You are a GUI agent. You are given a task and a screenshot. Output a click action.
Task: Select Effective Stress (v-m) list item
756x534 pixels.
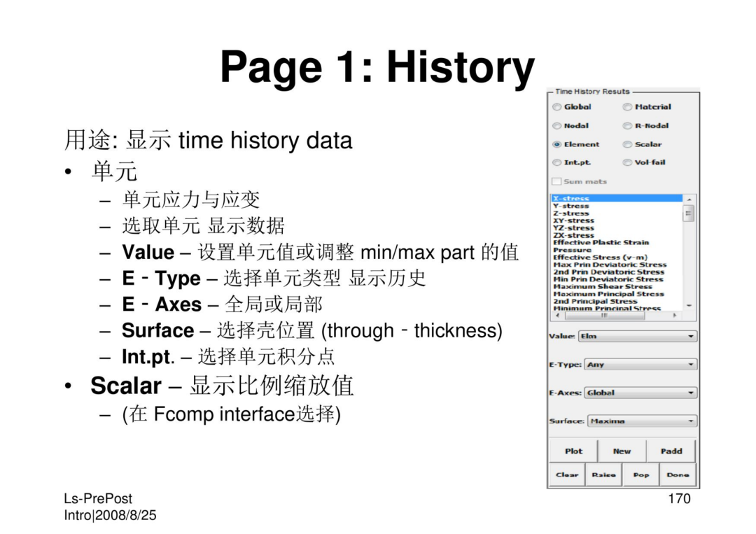[x=617, y=258]
